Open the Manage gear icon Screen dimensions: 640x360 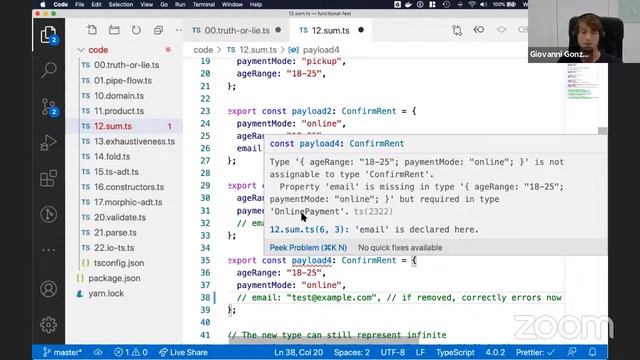tap(49, 325)
